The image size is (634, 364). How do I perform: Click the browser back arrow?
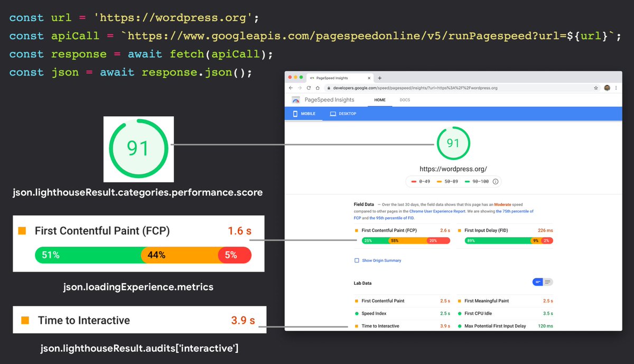point(291,88)
